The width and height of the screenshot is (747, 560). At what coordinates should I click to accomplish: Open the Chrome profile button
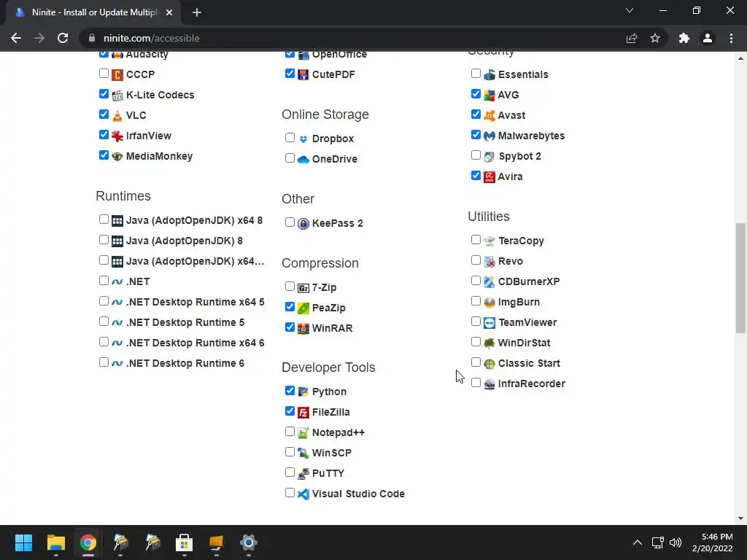708,38
